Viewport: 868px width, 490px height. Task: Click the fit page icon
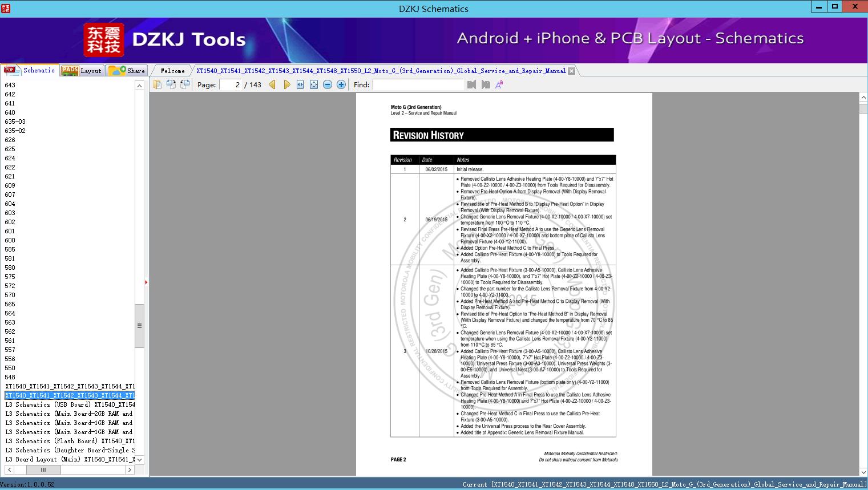pos(314,84)
